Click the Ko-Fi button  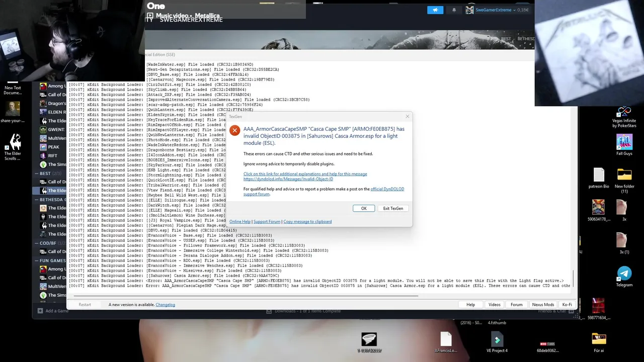click(567, 305)
